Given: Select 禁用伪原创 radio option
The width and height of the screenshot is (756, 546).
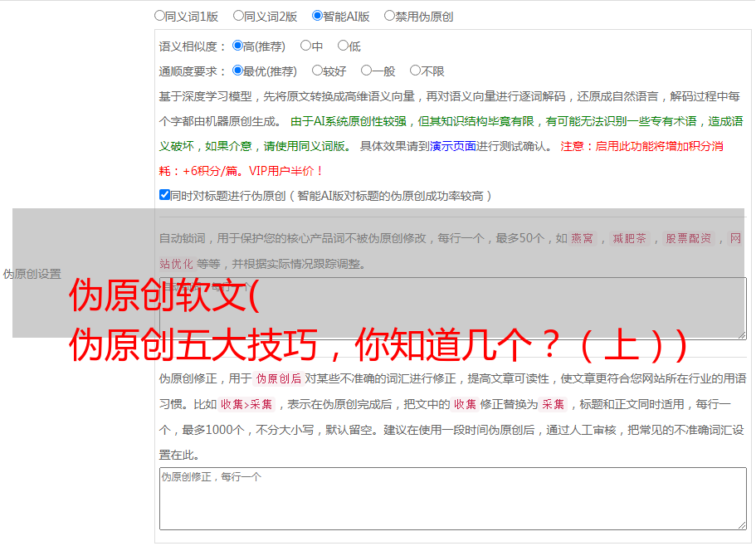Looking at the screenshot, I should (x=389, y=16).
